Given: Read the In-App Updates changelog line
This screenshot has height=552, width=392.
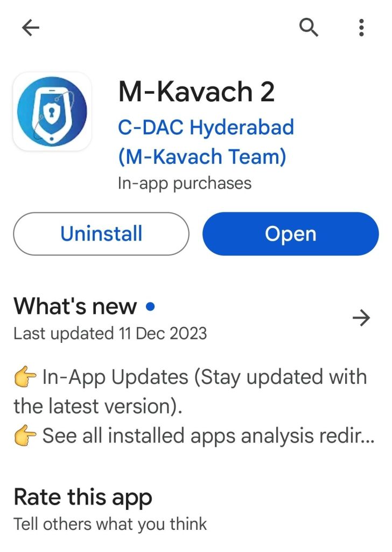Looking at the screenshot, I should (x=190, y=391).
